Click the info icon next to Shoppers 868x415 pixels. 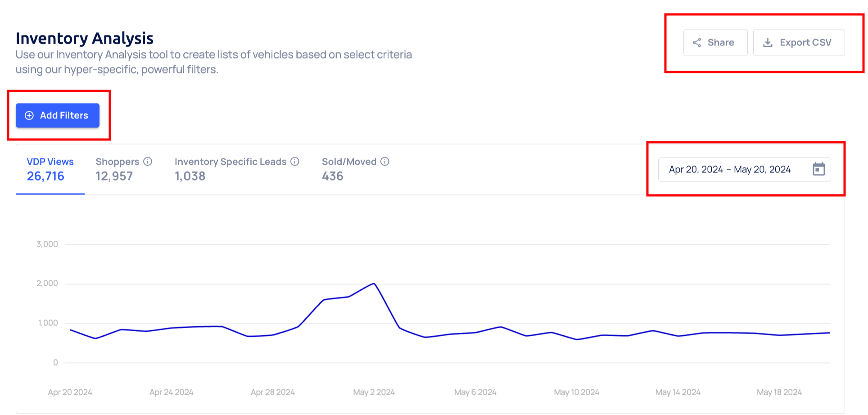click(148, 162)
